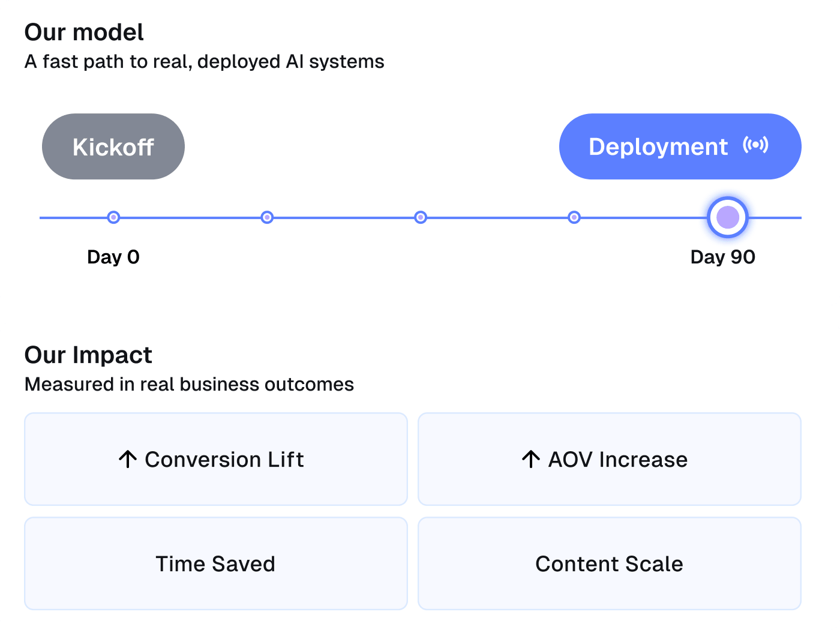This screenshot has height=630, width=840.
Task: Click the Day 0 label
Action: [113, 257]
